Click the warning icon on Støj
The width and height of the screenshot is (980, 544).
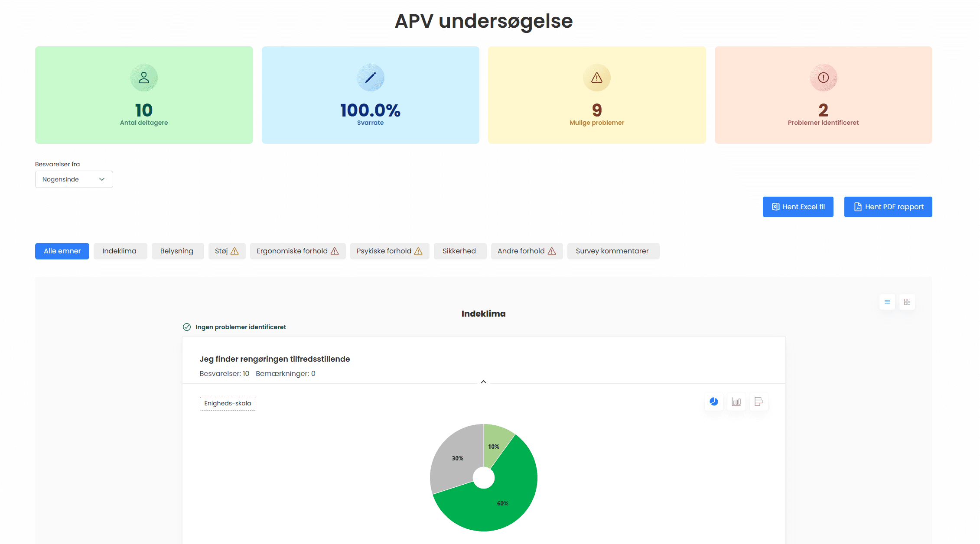click(x=234, y=251)
